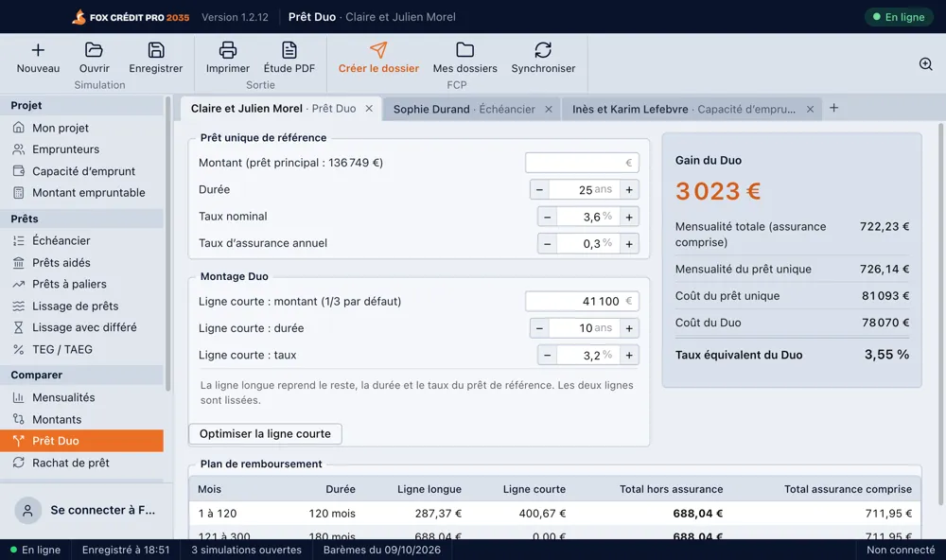Save the simulation with Enregistrer
This screenshot has width=946, height=560.
pyautogui.click(x=156, y=58)
